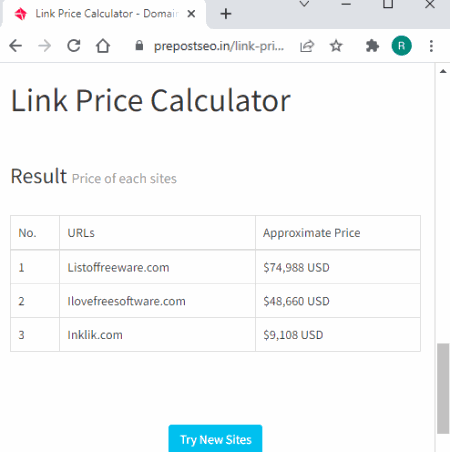Click the forward navigation arrow
This screenshot has height=452, width=450.
[45, 46]
